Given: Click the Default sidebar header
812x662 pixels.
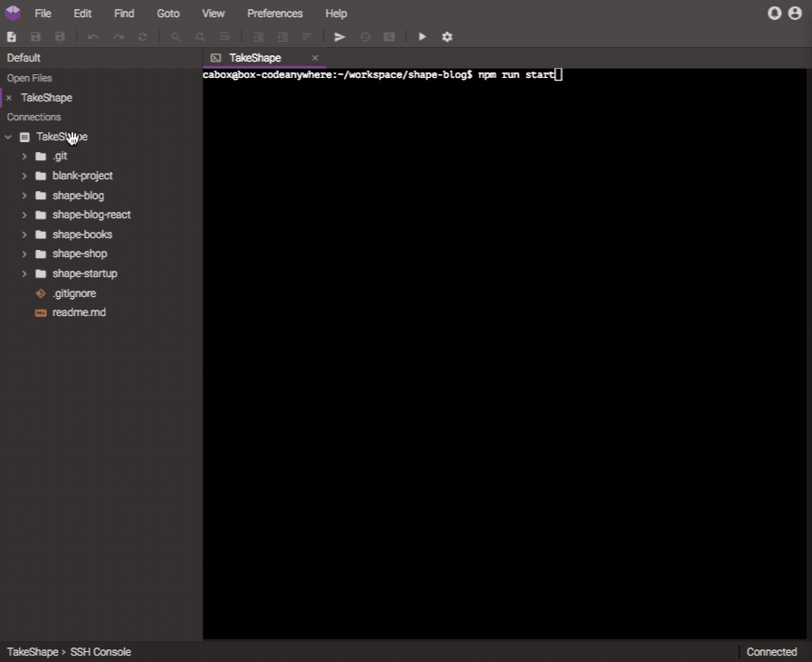Looking at the screenshot, I should tap(24, 58).
